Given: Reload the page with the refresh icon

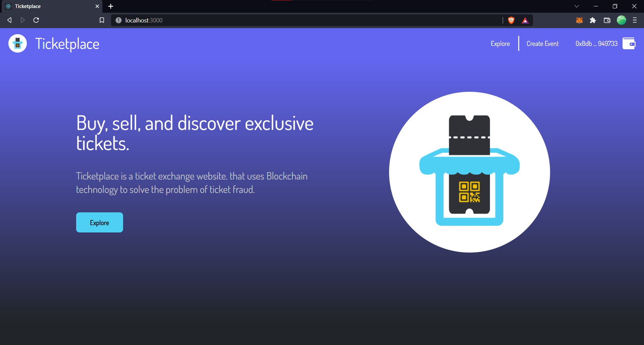Looking at the screenshot, I should point(36,20).
